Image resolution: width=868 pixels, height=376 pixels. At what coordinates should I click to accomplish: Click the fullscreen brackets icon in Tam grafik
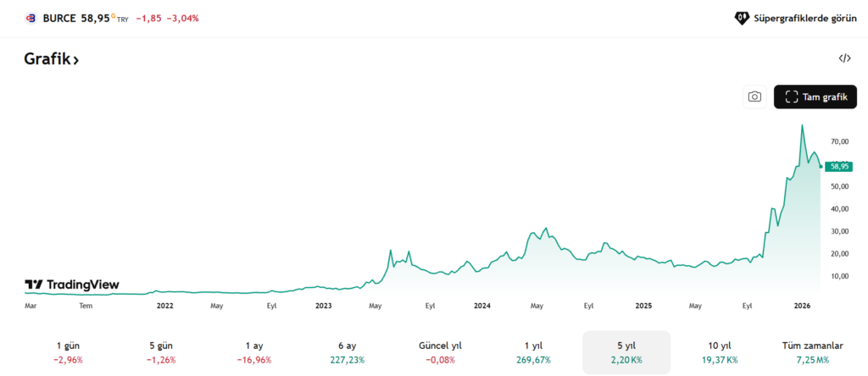pyautogui.click(x=792, y=97)
